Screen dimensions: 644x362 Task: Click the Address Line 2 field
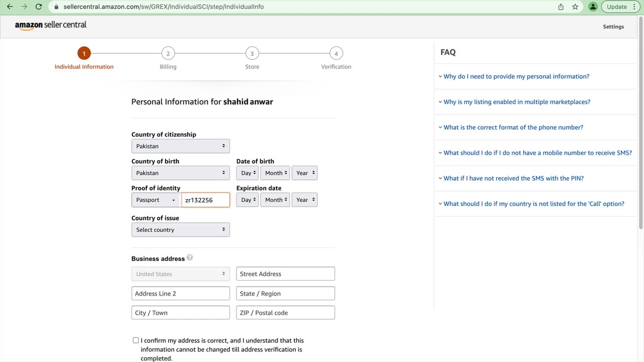tap(181, 294)
